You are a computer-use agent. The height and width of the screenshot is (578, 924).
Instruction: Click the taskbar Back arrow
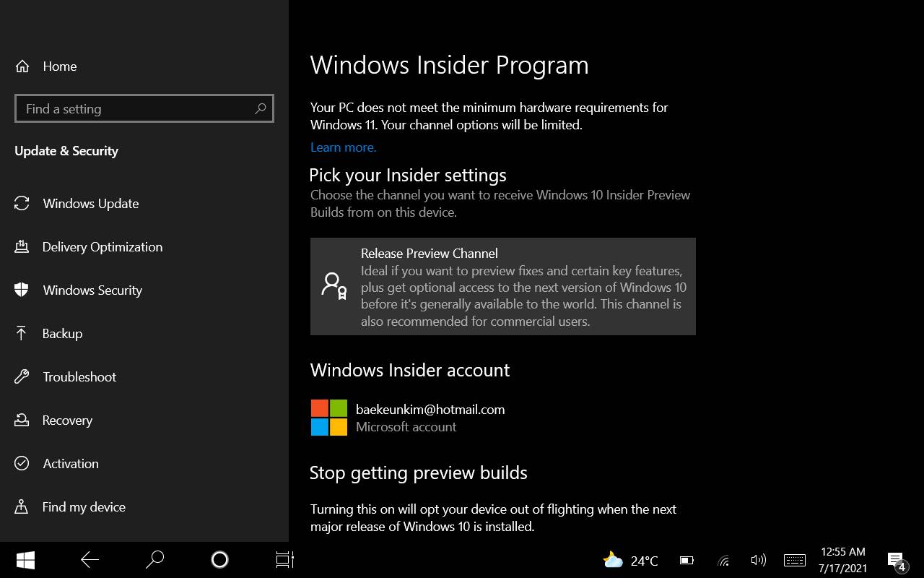(x=90, y=560)
